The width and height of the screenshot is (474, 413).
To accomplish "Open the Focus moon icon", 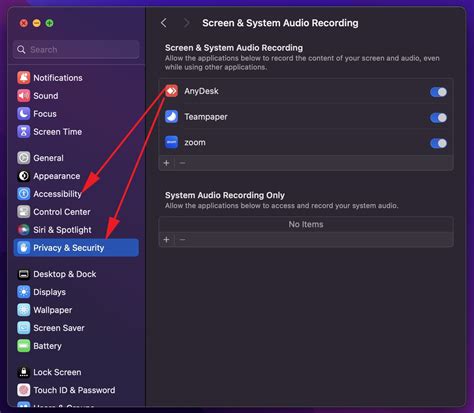I will click(24, 114).
